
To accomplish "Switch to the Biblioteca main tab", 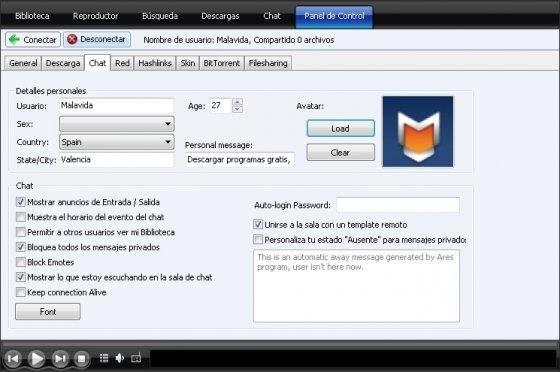I will pyautogui.click(x=32, y=16).
